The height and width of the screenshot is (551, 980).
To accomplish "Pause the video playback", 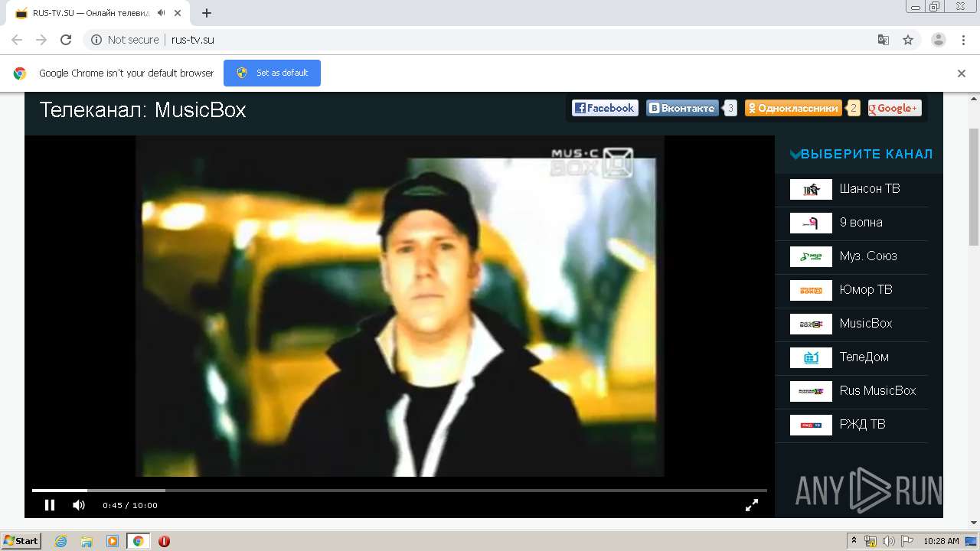I will [x=50, y=505].
